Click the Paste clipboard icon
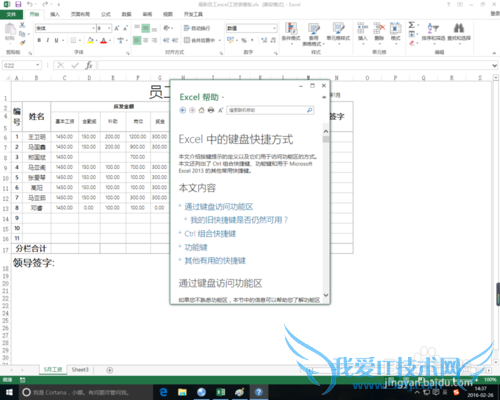Image resolution: width=500 pixels, height=400 pixels. point(10,29)
